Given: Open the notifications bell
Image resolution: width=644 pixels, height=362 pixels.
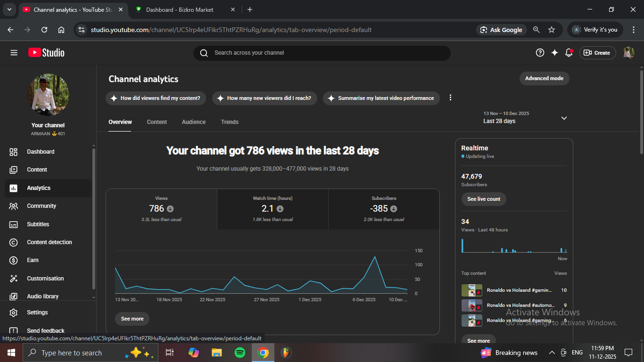Looking at the screenshot, I should (569, 53).
